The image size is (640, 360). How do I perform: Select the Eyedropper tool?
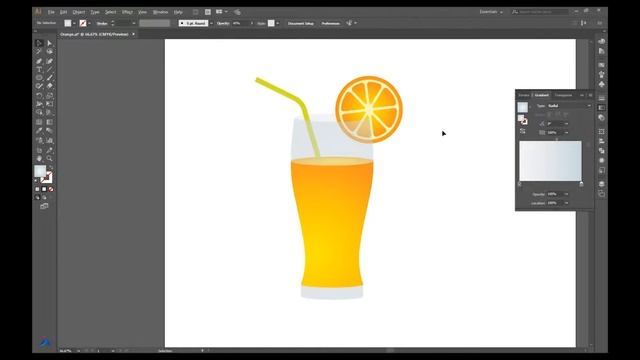(39, 131)
